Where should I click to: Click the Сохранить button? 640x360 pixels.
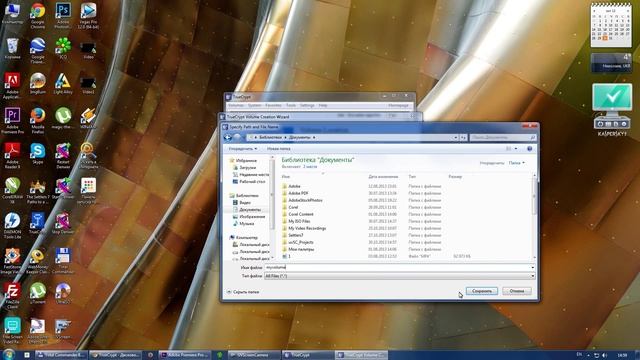482,291
